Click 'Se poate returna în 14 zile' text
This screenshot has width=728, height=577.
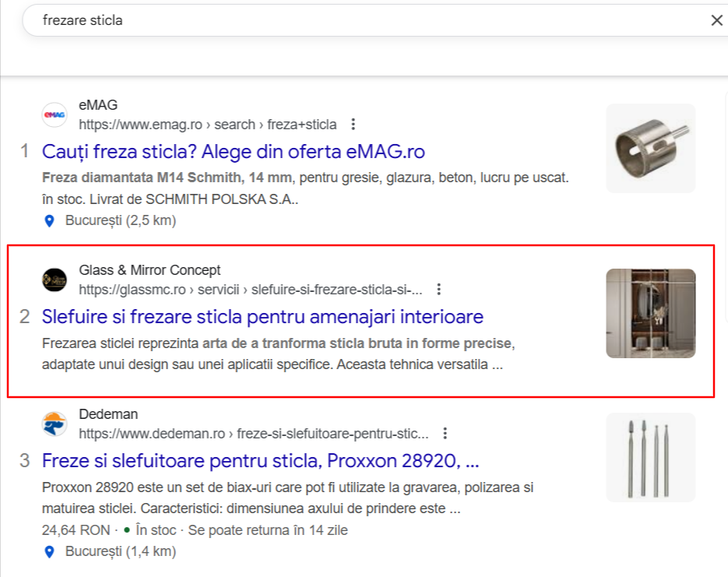pos(268,530)
